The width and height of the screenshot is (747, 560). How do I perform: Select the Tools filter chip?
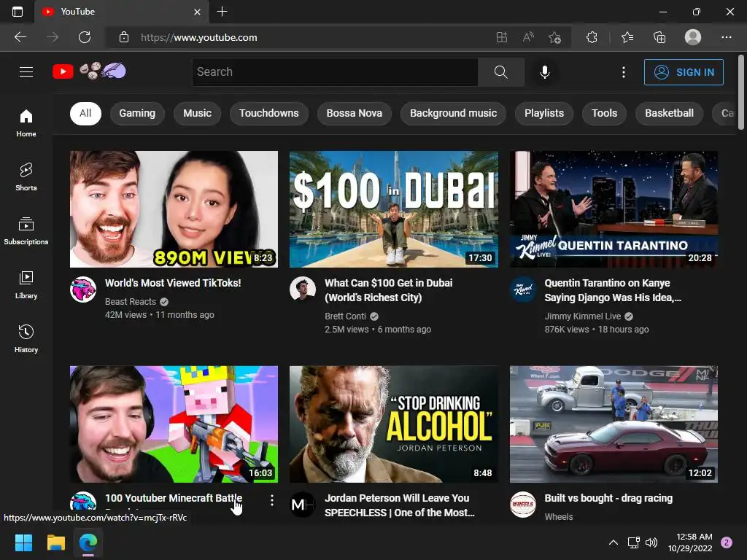604,113
